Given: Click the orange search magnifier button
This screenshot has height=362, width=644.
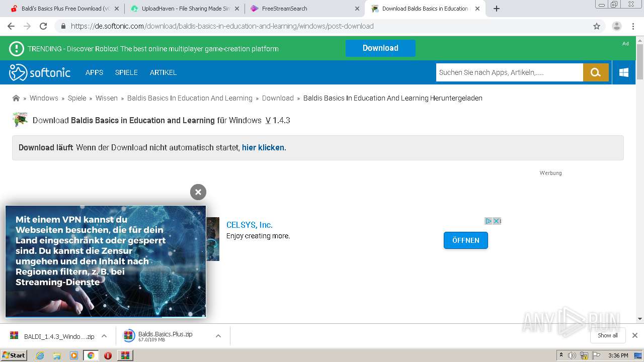Looking at the screenshot, I should tap(596, 72).
